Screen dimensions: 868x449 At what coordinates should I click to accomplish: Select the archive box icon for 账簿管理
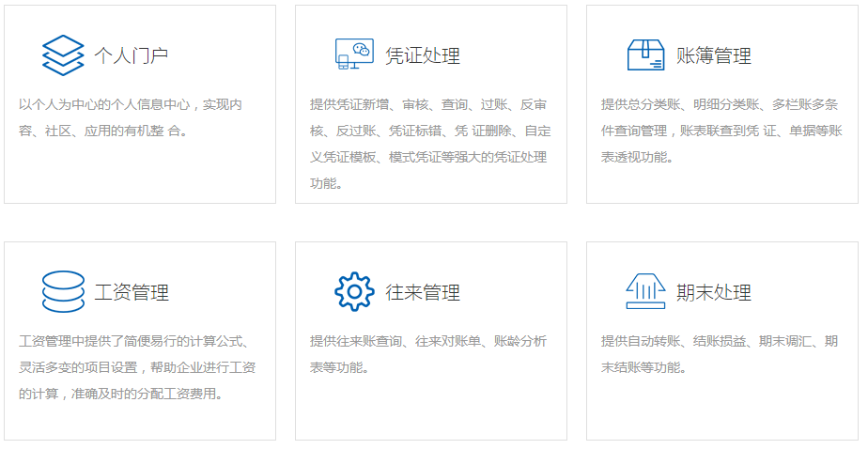click(x=645, y=54)
